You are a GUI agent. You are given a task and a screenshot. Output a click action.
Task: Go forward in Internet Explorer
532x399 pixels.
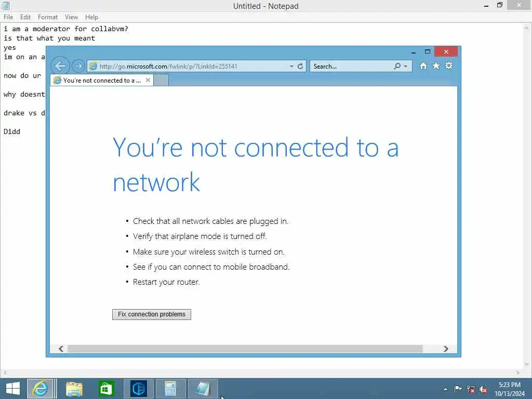coord(78,66)
